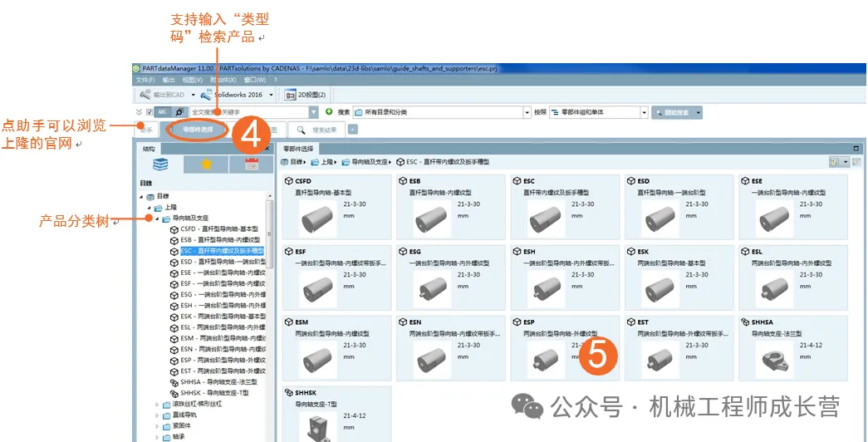Toggle the magnifier search mode button

[180, 112]
